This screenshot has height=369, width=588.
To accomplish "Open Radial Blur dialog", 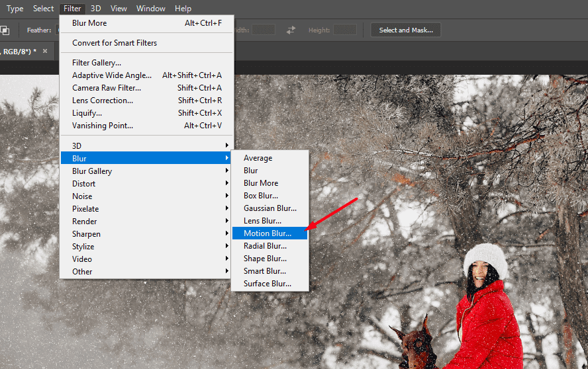I will (x=270, y=246).
